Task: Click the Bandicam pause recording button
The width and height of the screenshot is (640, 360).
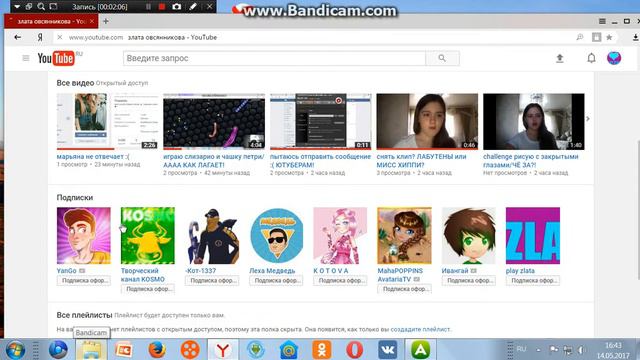Action: tap(148, 7)
